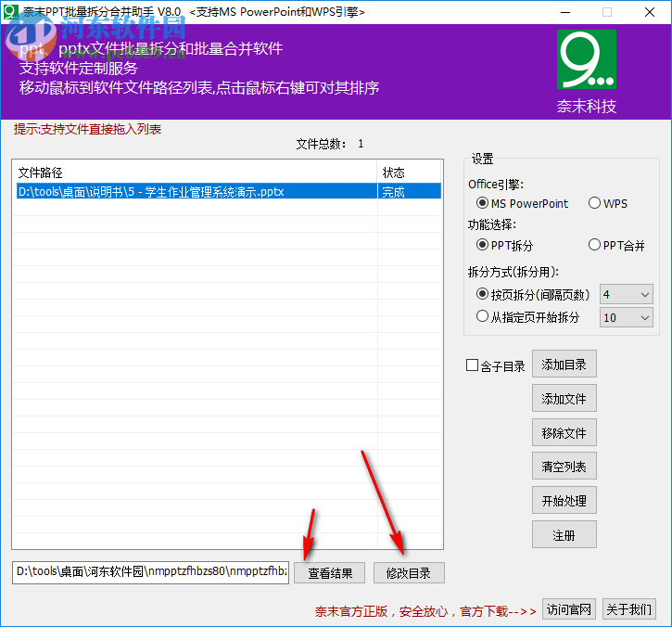Click the 关于我们 button
672x627 pixels.
(629, 609)
